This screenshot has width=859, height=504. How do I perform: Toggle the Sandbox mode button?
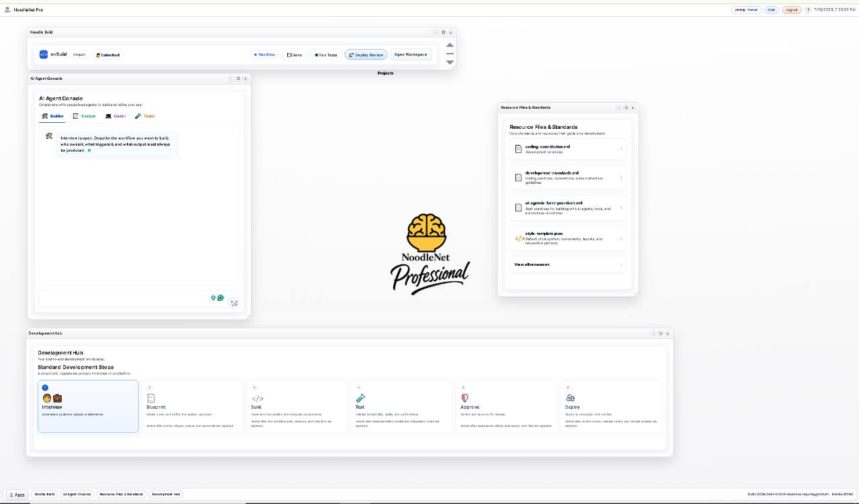point(264,54)
